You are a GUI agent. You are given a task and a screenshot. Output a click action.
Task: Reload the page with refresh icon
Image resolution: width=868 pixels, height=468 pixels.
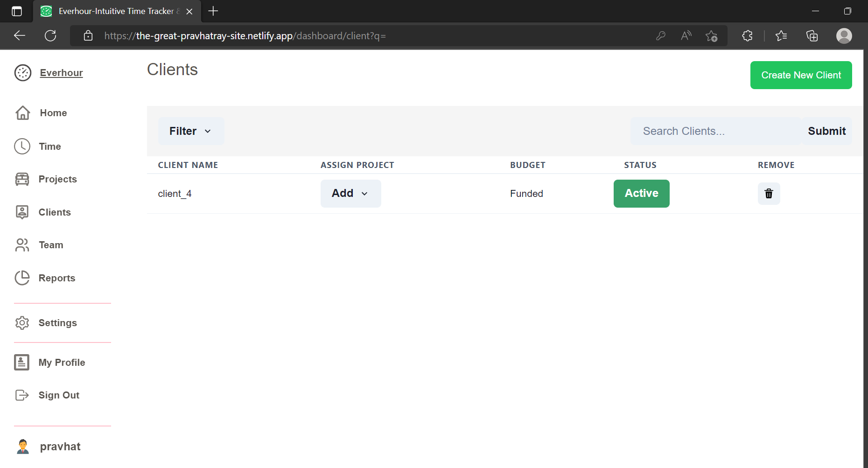(50, 36)
